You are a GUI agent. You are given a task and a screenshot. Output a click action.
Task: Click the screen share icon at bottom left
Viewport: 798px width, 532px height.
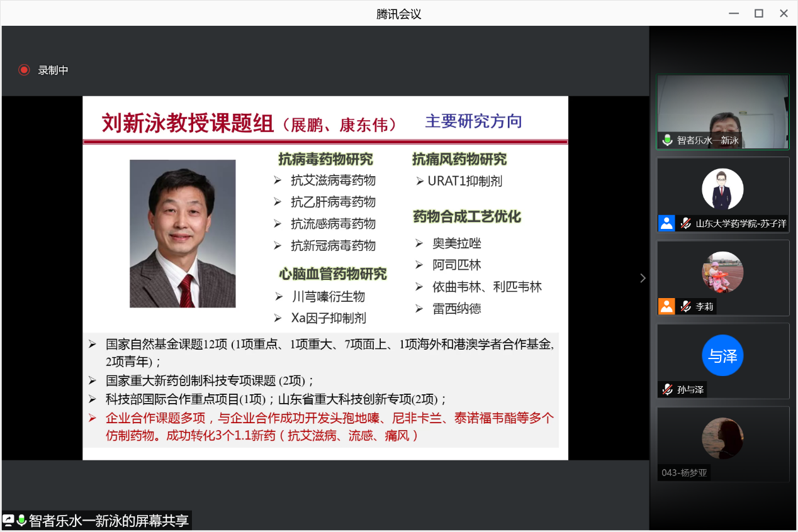(x=9, y=520)
